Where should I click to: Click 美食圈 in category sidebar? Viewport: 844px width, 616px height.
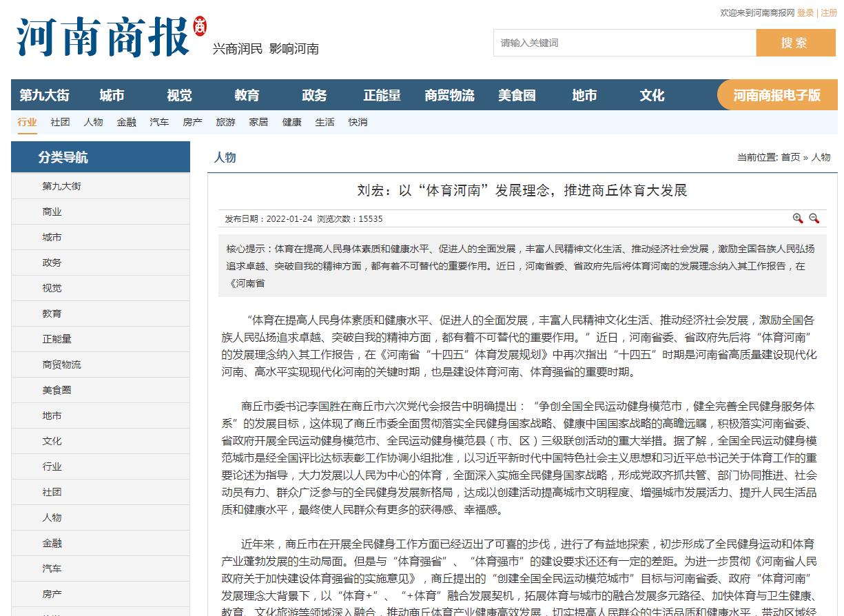pyautogui.click(x=101, y=390)
